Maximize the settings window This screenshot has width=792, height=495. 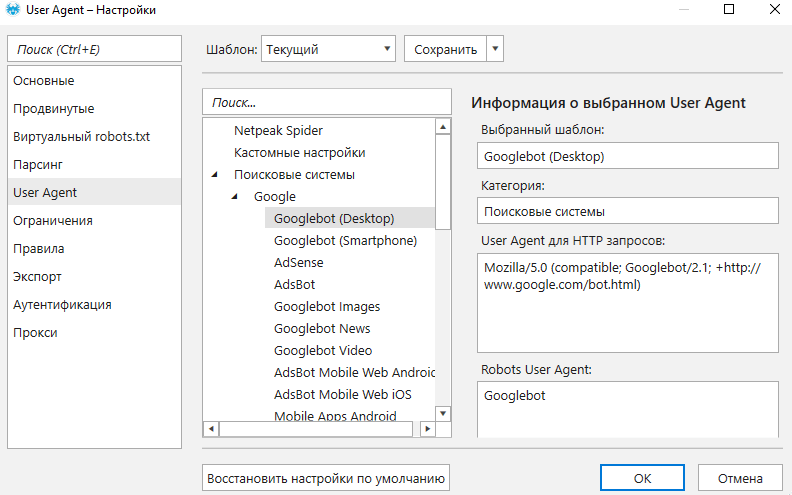point(729,9)
